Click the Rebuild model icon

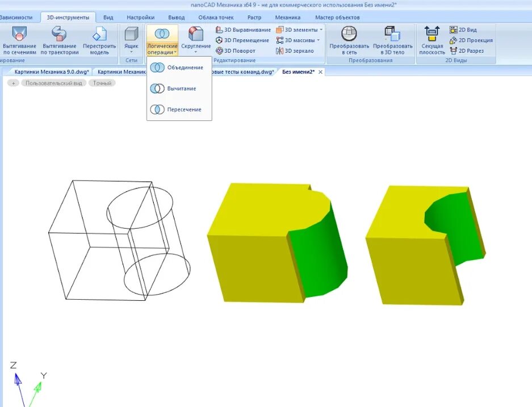point(99,34)
